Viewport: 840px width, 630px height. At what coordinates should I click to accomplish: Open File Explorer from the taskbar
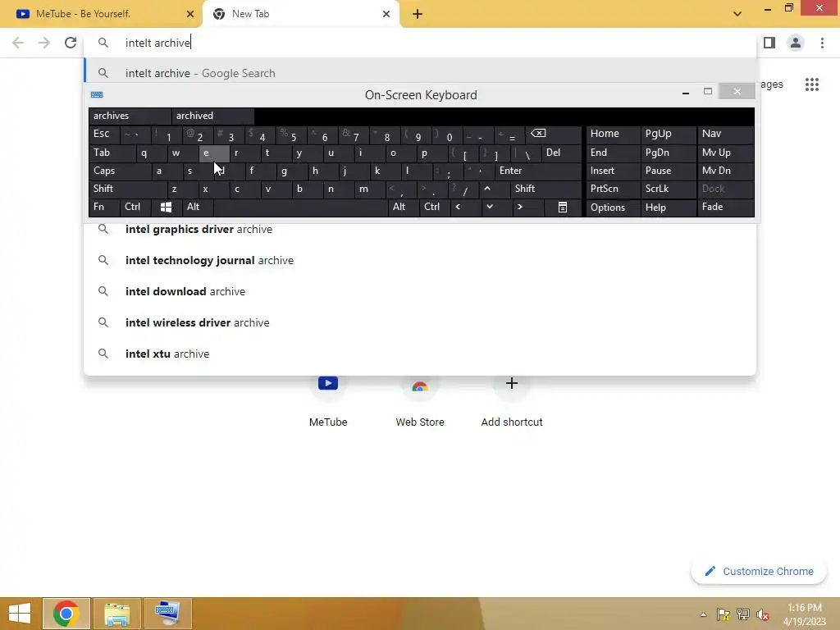point(117,614)
